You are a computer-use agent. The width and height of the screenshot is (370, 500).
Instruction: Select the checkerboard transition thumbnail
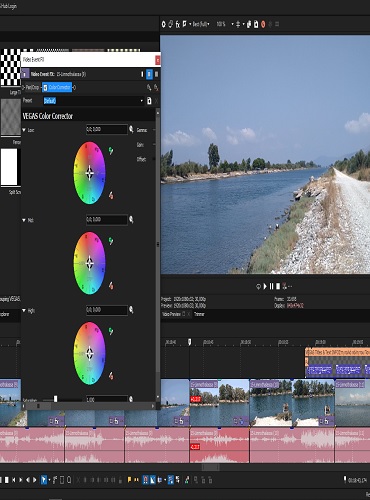(10, 67)
